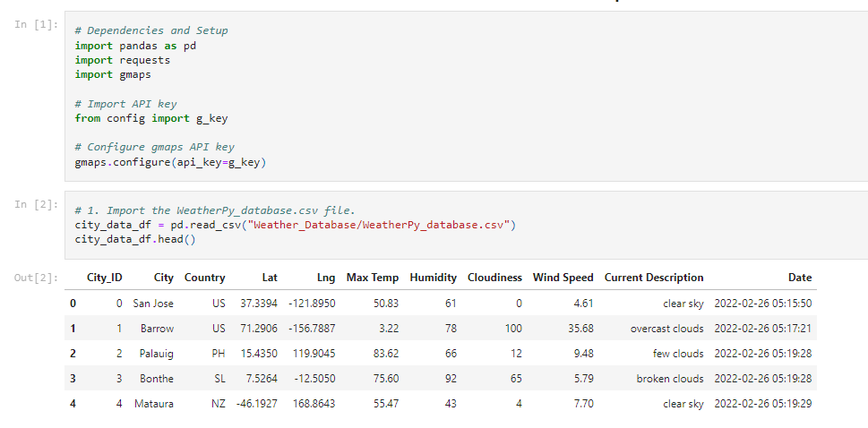Screen dimensions: 868x428
Task: Click the longitude value -121.8950
Action: click(x=312, y=304)
